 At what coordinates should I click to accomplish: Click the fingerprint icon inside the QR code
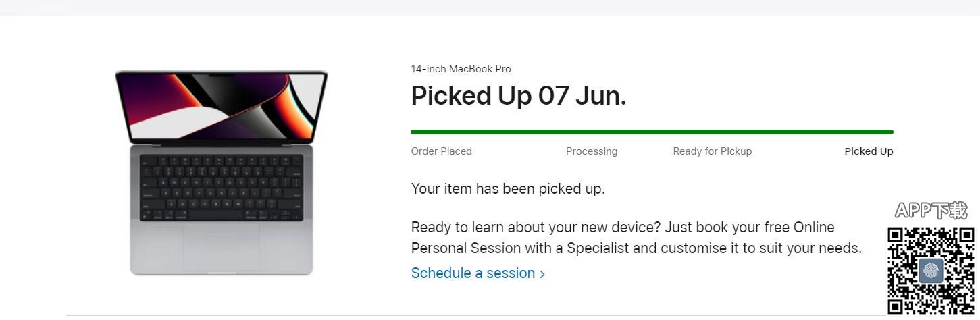(x=931, y=271)
